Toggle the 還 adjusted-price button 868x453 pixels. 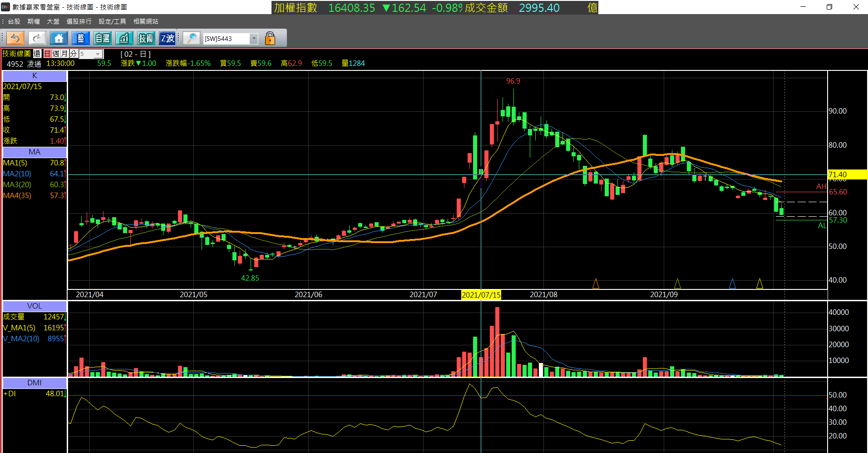coord(37,54)
